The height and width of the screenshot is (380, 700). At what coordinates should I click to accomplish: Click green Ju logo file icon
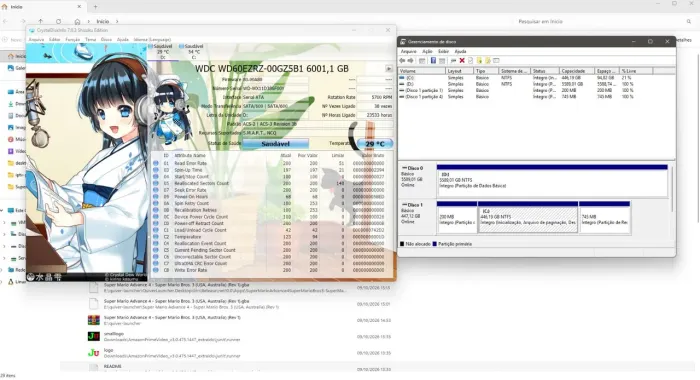(x=93, y=353)
